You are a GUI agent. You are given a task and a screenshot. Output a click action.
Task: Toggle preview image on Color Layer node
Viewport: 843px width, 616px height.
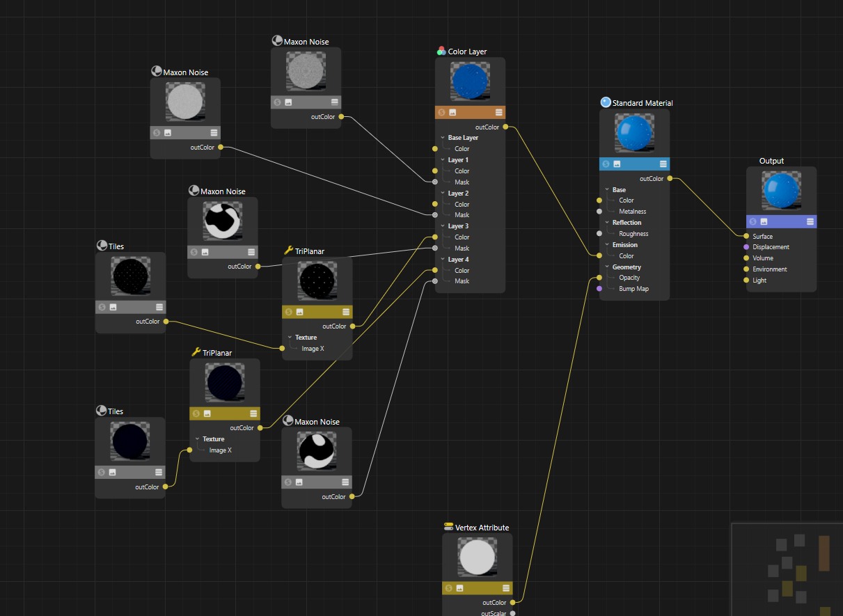tap(452, 112)
